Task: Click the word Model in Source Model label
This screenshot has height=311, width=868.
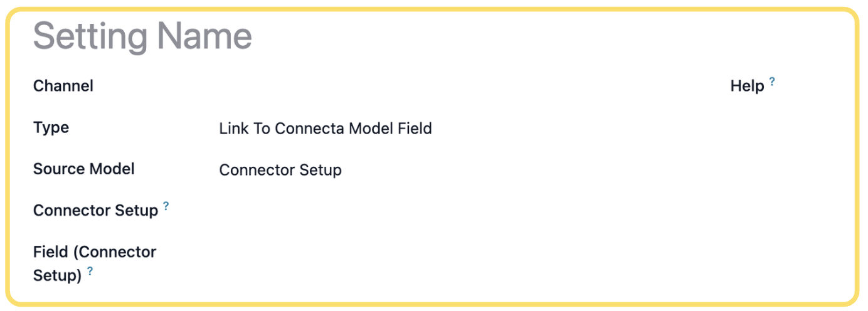Action: coord(112,169)
